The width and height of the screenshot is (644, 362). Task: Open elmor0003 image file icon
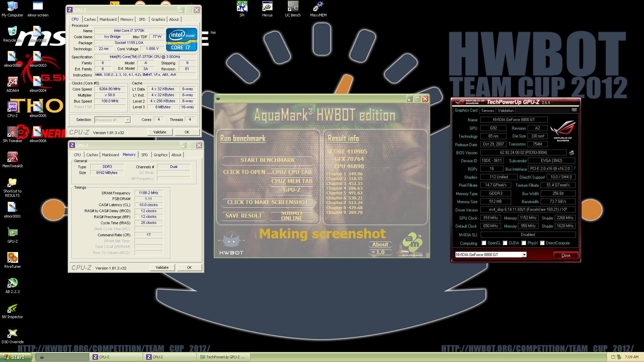pyautogui.click(x=38, y=59)
